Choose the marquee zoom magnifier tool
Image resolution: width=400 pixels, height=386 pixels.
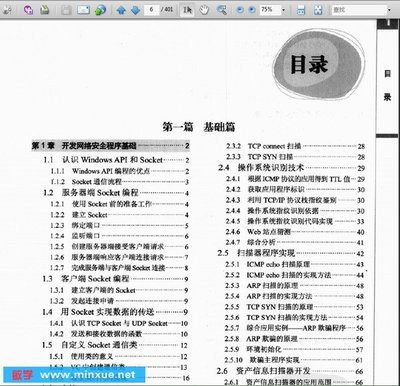click(x=221, y=10)
